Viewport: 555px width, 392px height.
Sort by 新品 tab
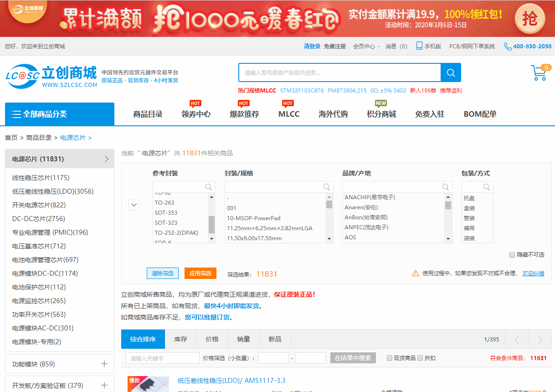(275, 339)
